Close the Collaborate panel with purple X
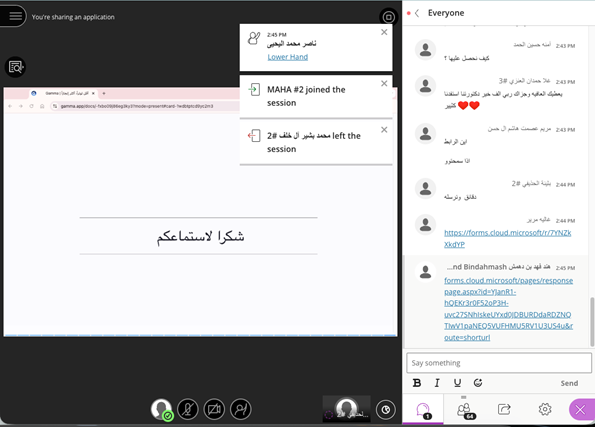595x427 pixels. pyautogui.click(x=581, y=410)
